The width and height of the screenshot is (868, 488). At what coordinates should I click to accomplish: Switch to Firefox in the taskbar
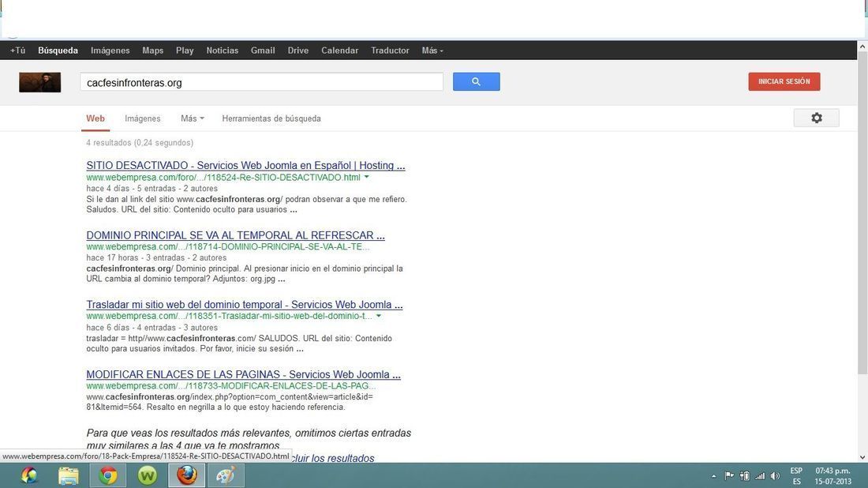(x=186, y=476)
